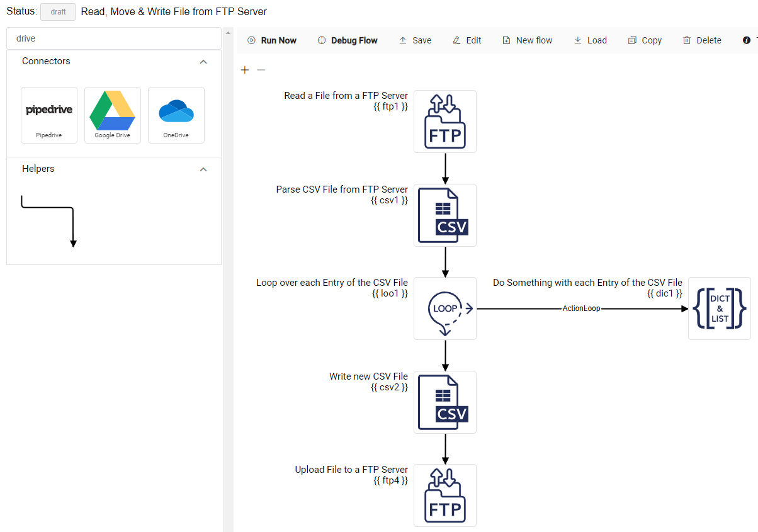Click 'Upload File to a FTP Server' label

click(351, 470)
